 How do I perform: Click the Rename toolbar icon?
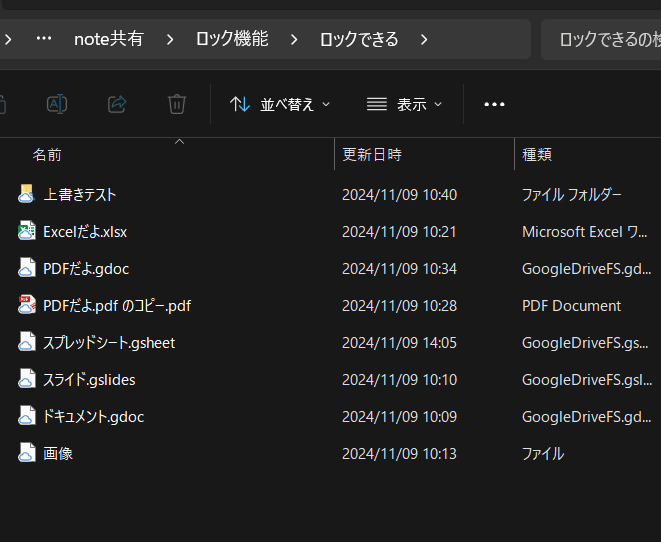(57, 104)
